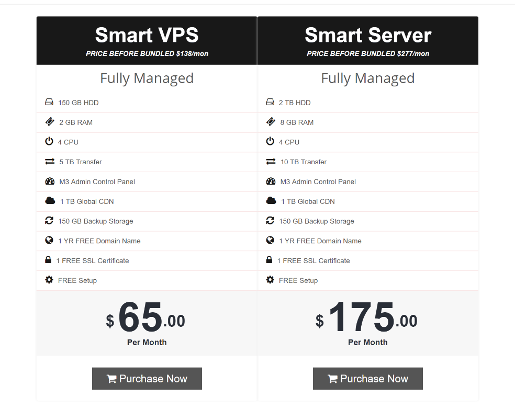This screenshot has width=515, height=420.
Task: Click the RAM icon in Smart VPS column
Action: [49, 122]
